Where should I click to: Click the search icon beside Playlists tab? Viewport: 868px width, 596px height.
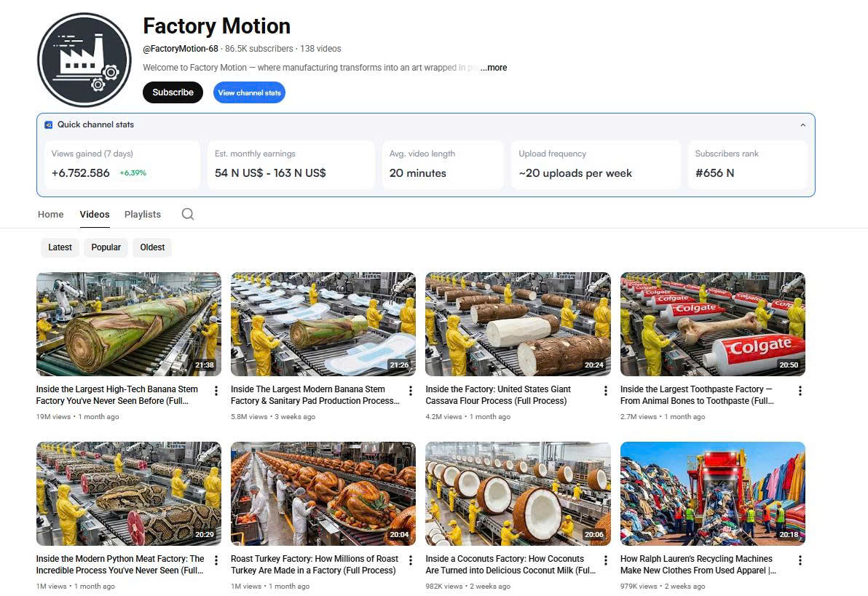coord(188,214)
